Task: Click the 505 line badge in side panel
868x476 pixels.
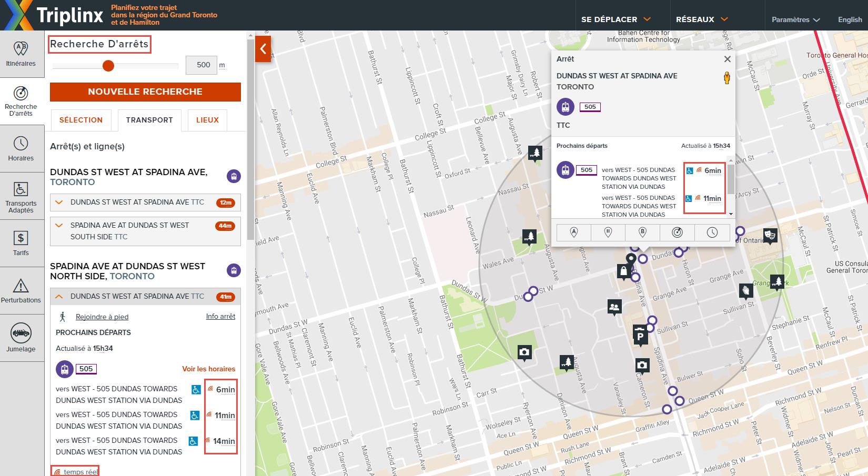Action: 86,369
